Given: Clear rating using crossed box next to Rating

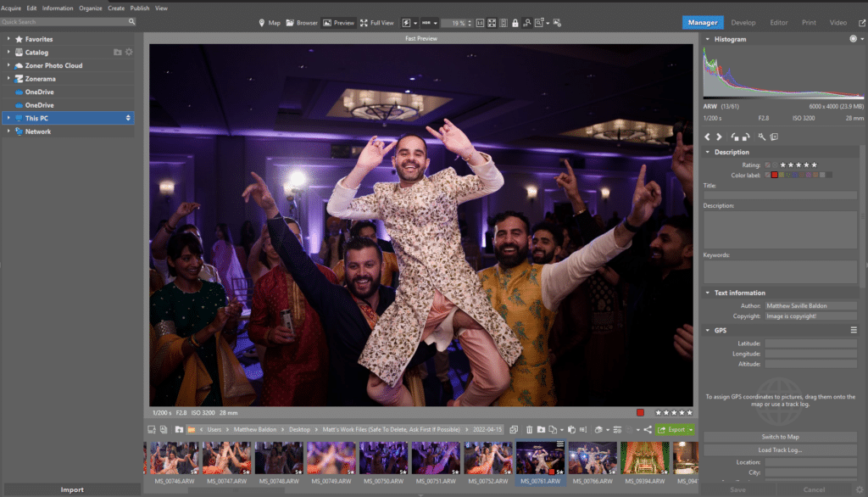Looking at the screenshot, I should tap(767, 165).
